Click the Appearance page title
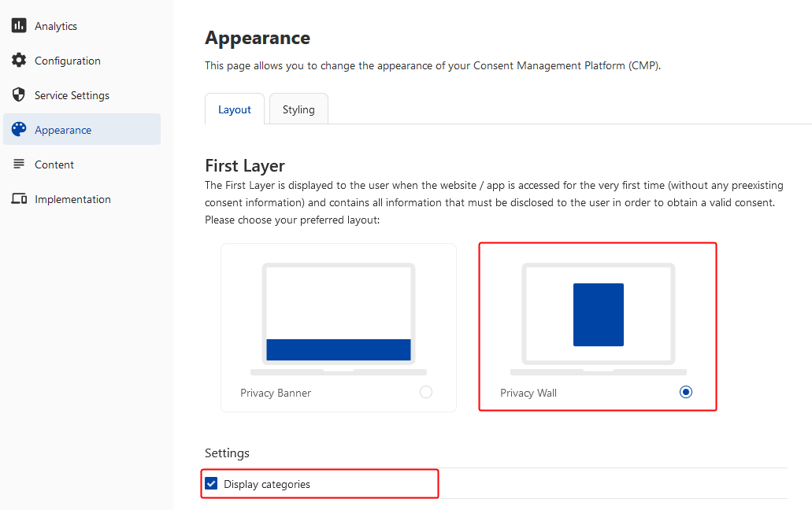The image size is (812, 510). 258,38
